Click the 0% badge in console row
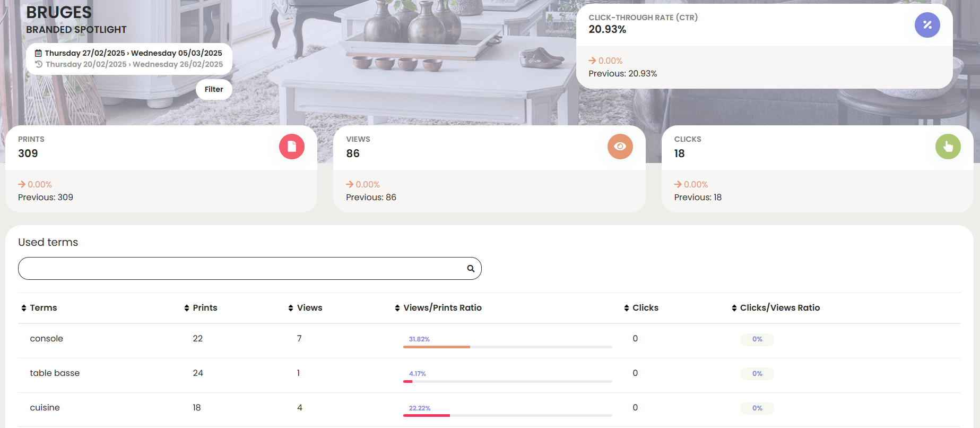The height and width of the screenshot is (428, 980). point(757,339)
